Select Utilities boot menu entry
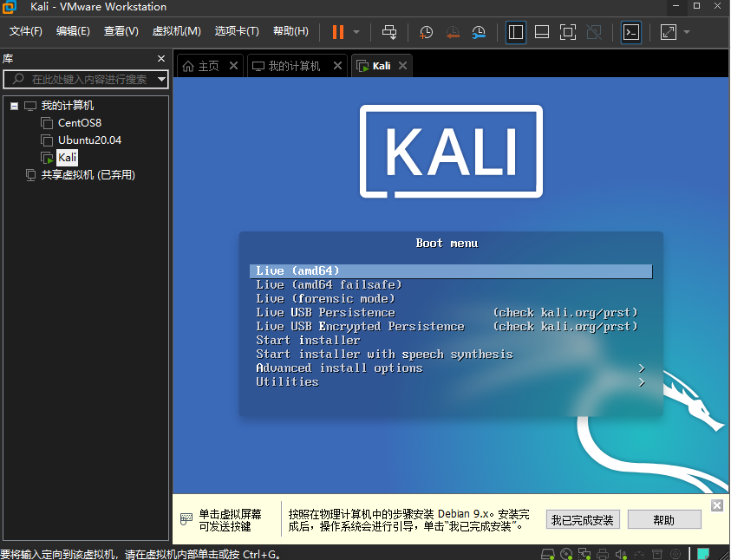 point(287,382)
